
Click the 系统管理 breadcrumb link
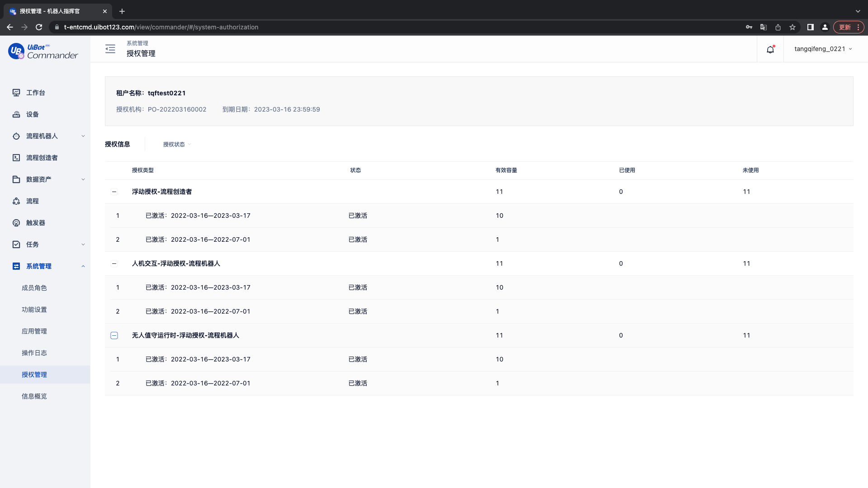coord(137,43)
